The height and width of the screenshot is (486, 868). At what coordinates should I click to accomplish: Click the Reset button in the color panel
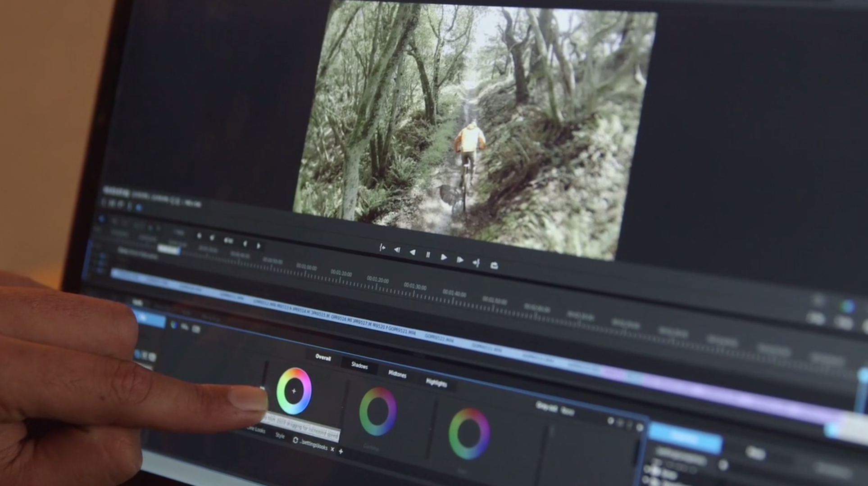pos(568,411)
